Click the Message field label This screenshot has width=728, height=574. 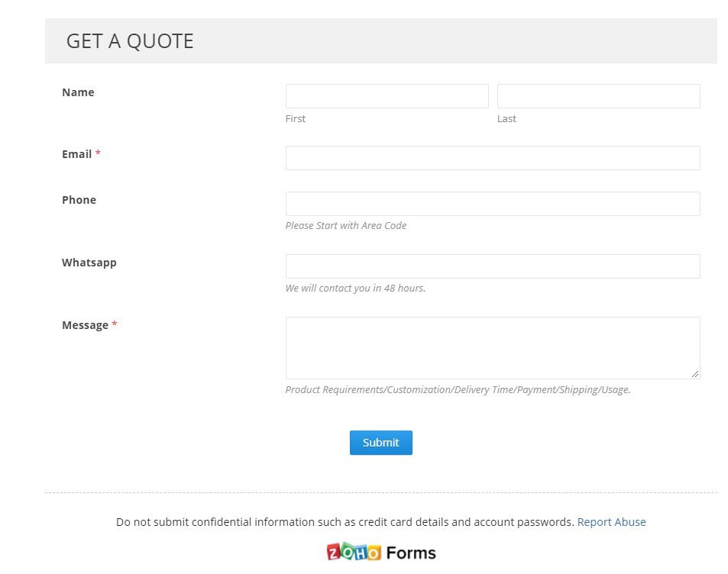[85, 325]
